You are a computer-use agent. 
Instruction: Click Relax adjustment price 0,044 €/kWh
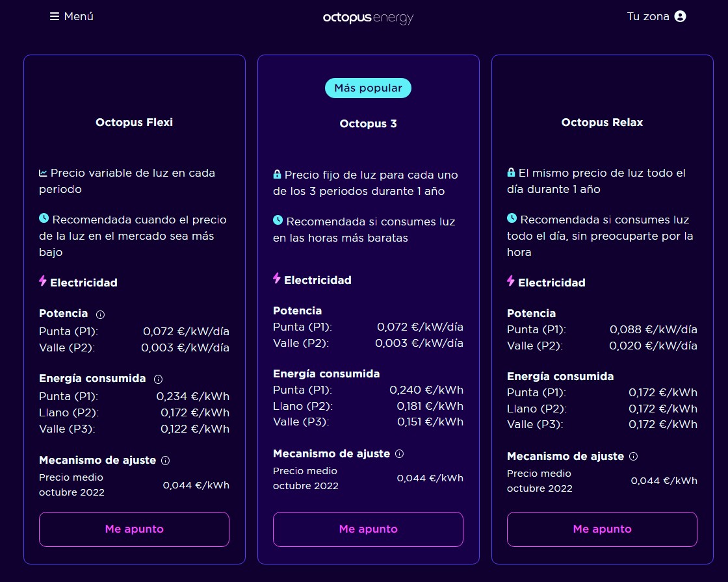tap(664, 481)
